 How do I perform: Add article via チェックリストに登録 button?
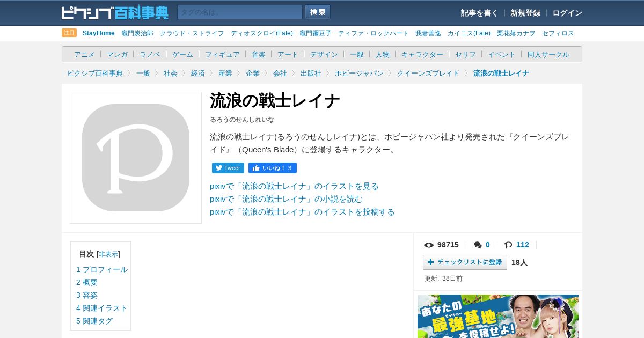pyautogui.click(x=465, y=262)
